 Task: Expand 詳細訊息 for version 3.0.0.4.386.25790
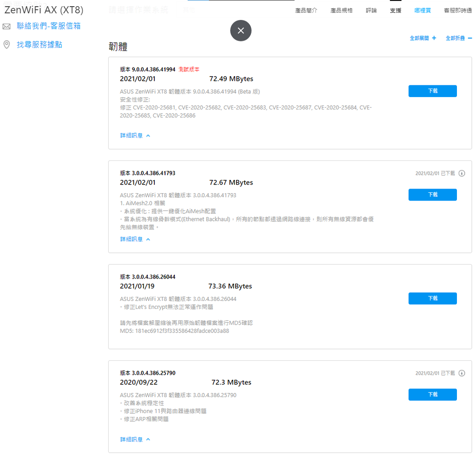(x=135, y=439)
